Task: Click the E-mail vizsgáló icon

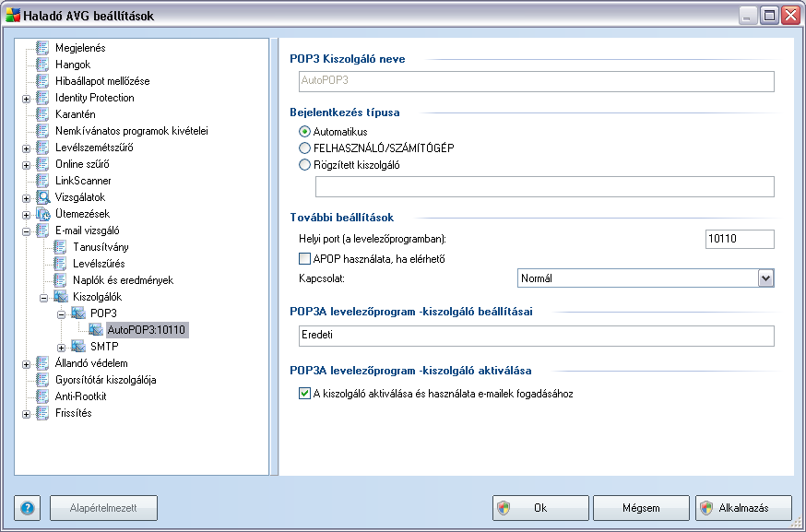Action: coord(42,231)
